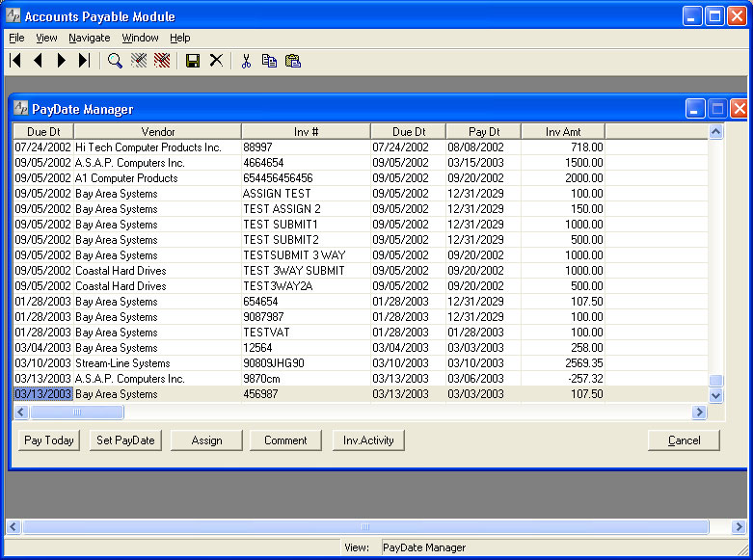The width and height of the screenshot is (753, 560).
Task: Click the Pay Today button
Action: [x=49, y=440]
